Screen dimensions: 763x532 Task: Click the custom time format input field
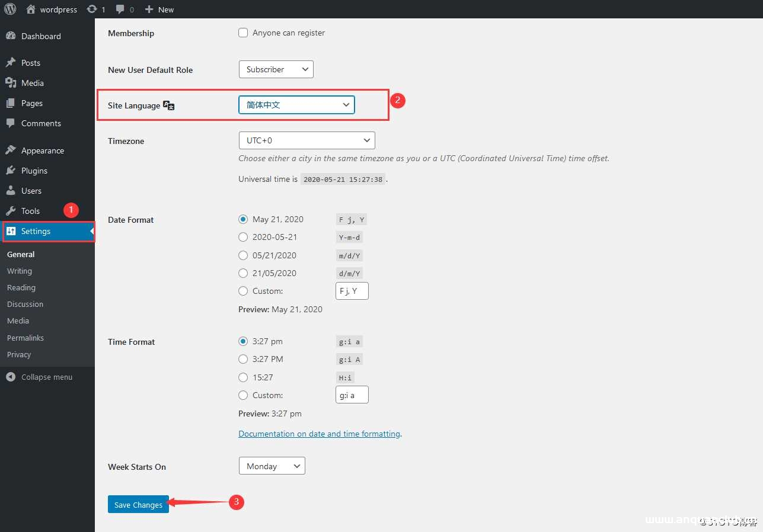coord(352,395)
